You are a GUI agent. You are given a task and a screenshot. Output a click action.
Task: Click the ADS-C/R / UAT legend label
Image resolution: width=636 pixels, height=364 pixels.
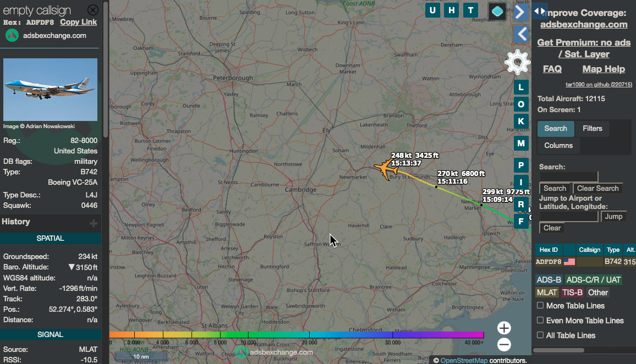pyautogui.click(x=594, y=280)
